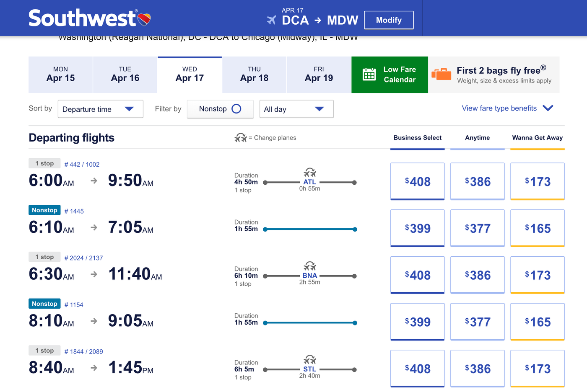Click change planes icon above STL stop
Viewport: 587px width, 392px height.
pos(310,360)
